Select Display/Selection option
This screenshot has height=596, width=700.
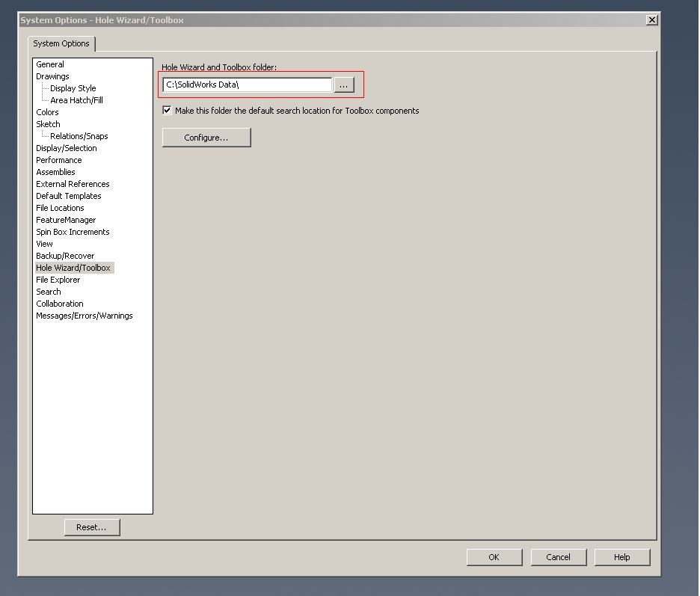67,148
